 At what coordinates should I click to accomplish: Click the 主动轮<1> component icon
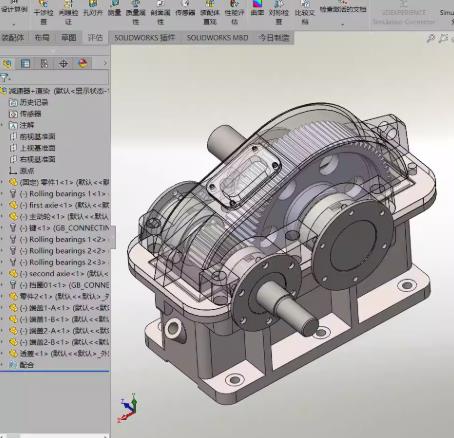pyautogui.click(x=13, y=216)
